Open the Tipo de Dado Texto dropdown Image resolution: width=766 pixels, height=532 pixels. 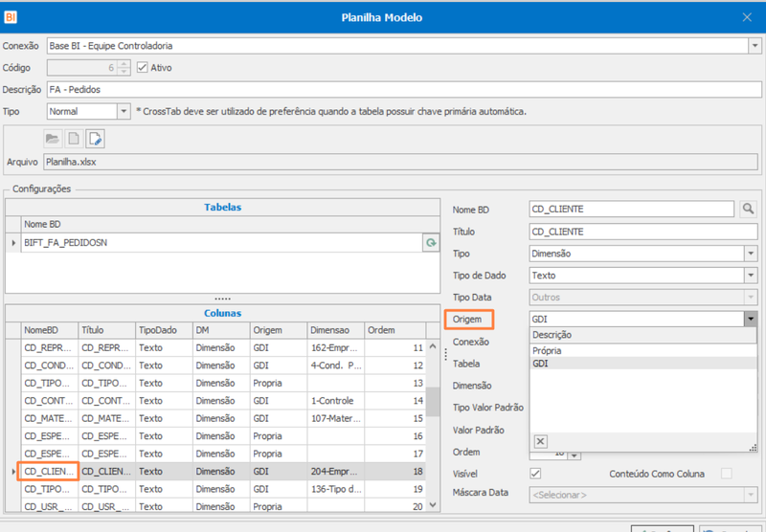click(x=751, y=276)
